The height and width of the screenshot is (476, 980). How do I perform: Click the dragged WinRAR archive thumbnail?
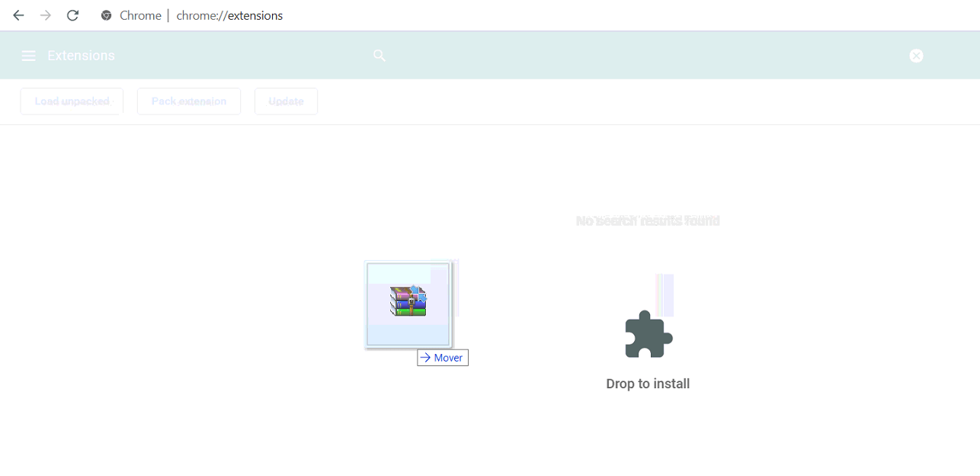coord(408,304)
